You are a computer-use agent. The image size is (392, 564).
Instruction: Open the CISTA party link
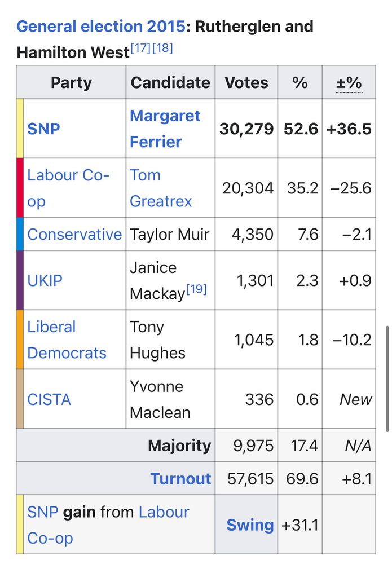[x=49, y=399]
